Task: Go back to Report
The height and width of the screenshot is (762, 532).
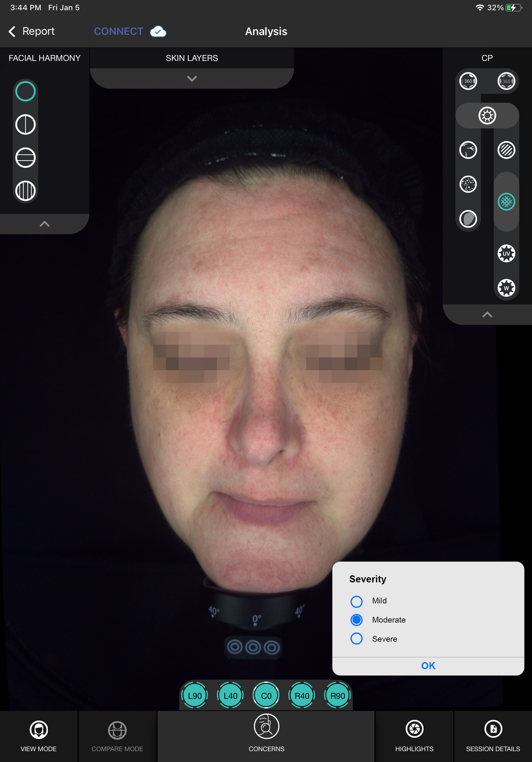Action: (32, 32)
